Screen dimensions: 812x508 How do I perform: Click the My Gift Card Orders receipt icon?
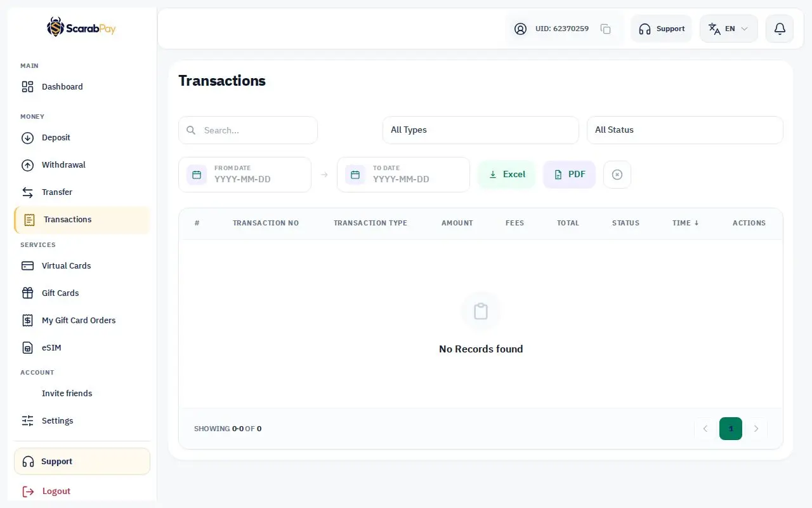(27, 321)
